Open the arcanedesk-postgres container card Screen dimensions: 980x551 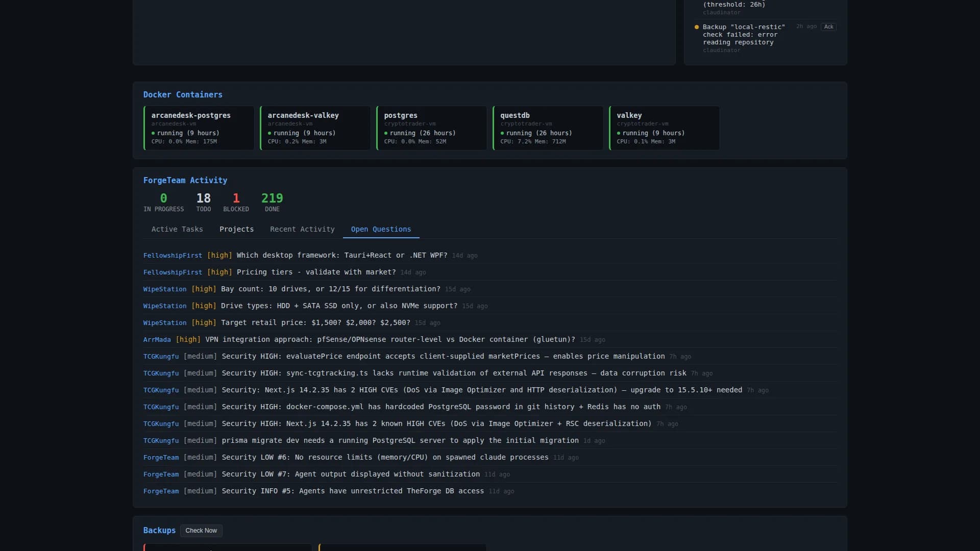(x=199, y=128)
